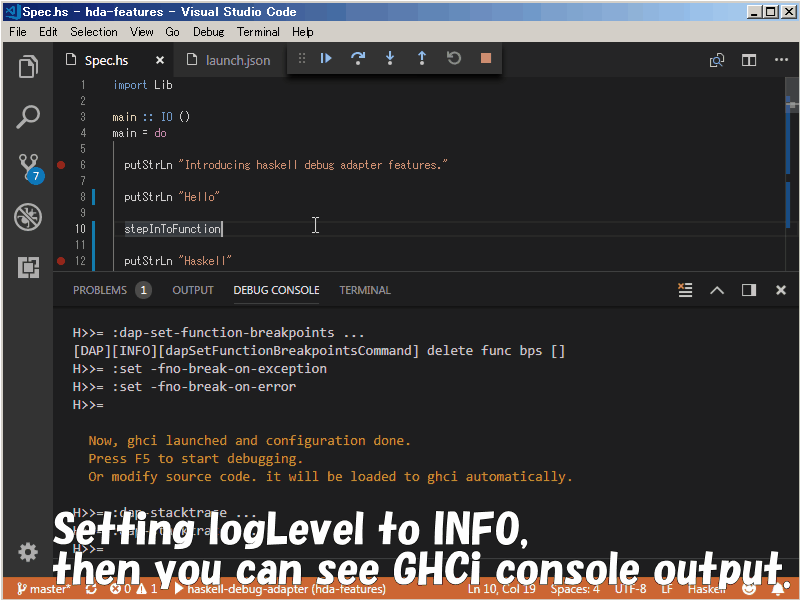Open the Edit menu
This screenshot has height=600, width=800.
coord(48,32)
